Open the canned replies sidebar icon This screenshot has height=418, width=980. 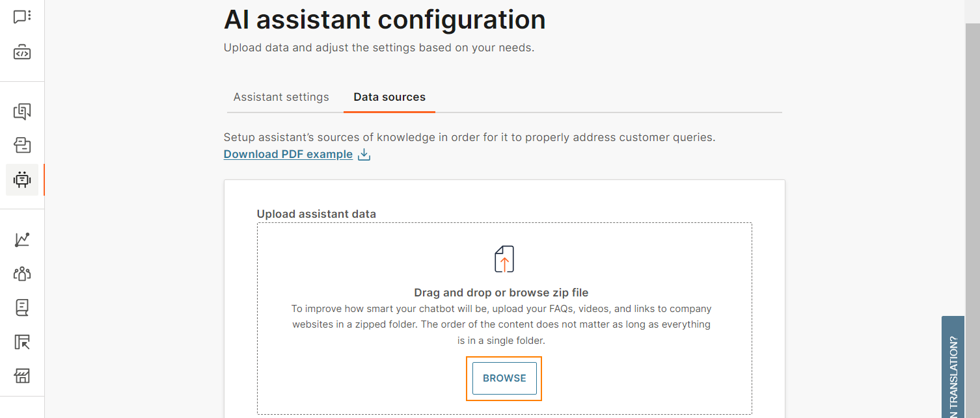(22, 111)
